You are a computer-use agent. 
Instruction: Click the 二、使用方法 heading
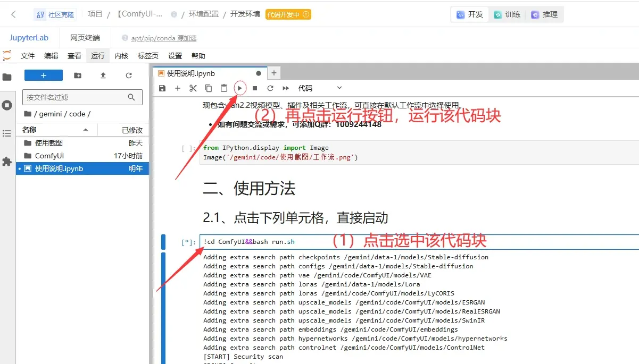coord(249,189)
